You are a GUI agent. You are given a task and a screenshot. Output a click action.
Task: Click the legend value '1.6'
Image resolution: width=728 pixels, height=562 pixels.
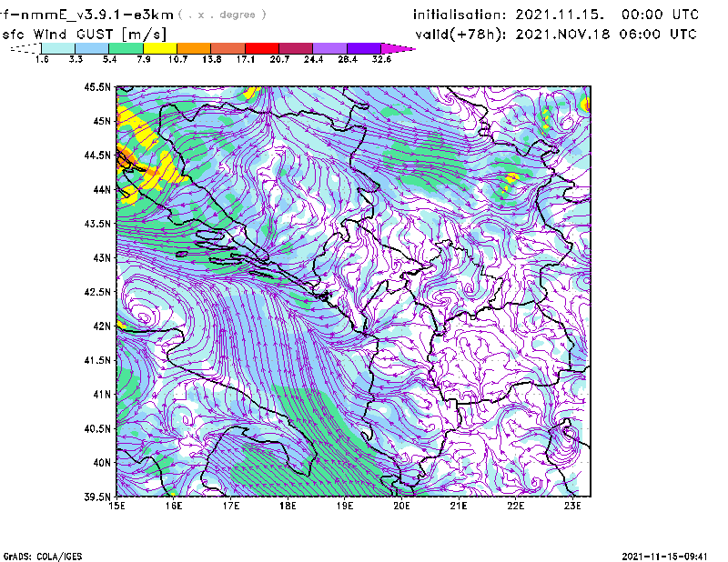coord(42,59)
